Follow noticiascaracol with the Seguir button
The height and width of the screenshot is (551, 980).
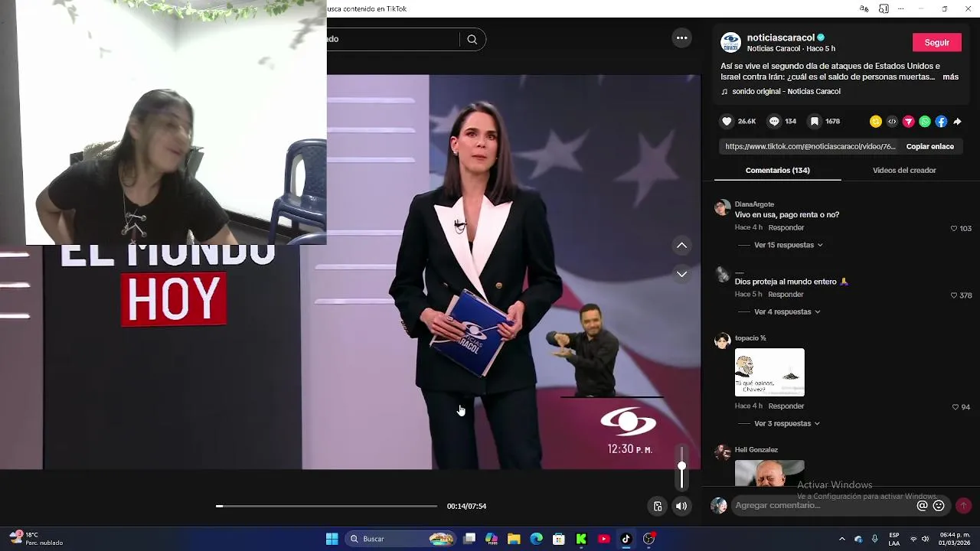pyautogui.click(x=937, y=42)
